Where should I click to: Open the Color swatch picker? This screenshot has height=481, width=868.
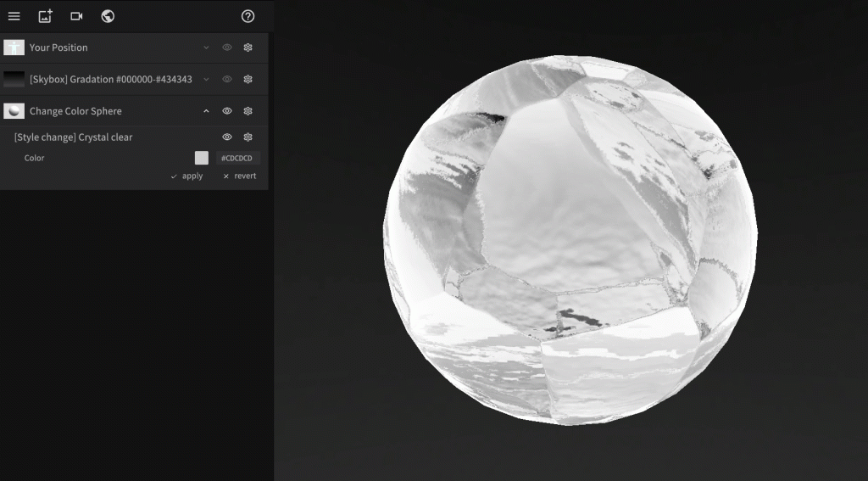coord(201,158)
